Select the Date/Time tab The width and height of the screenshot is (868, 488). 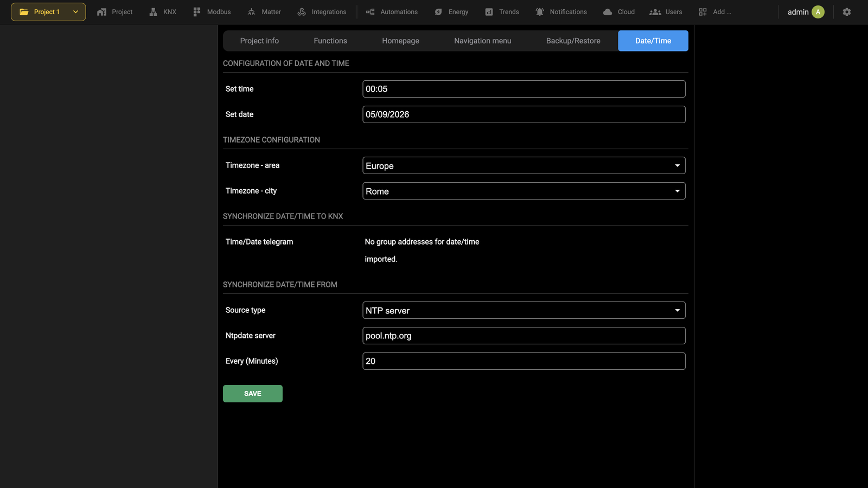653,41
